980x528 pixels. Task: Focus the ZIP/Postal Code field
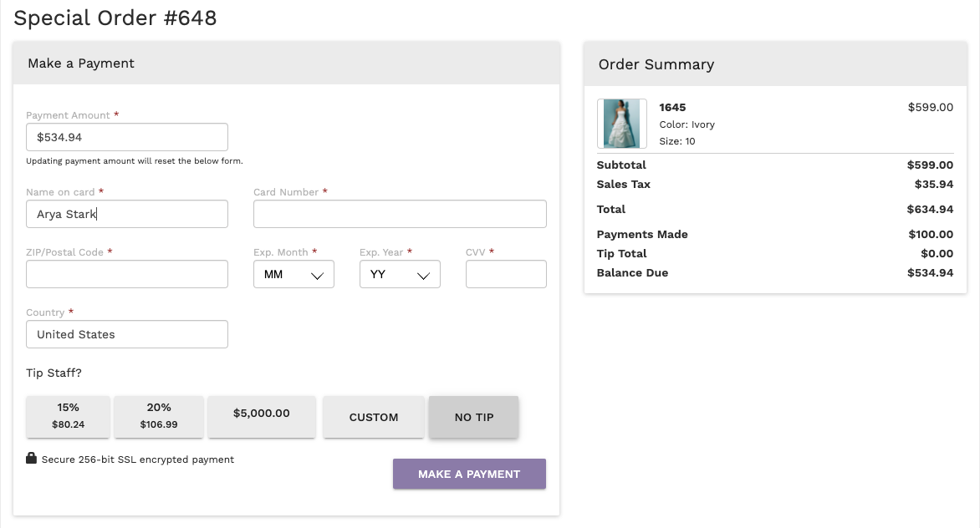coord(127,274)
